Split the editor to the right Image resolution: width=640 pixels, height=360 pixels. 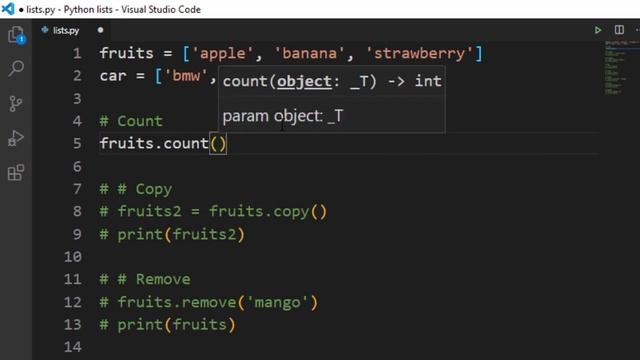(619, 30)
